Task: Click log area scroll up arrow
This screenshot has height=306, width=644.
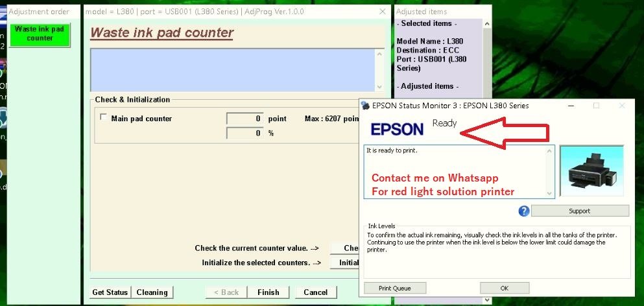Action: [x=379, y=54]
